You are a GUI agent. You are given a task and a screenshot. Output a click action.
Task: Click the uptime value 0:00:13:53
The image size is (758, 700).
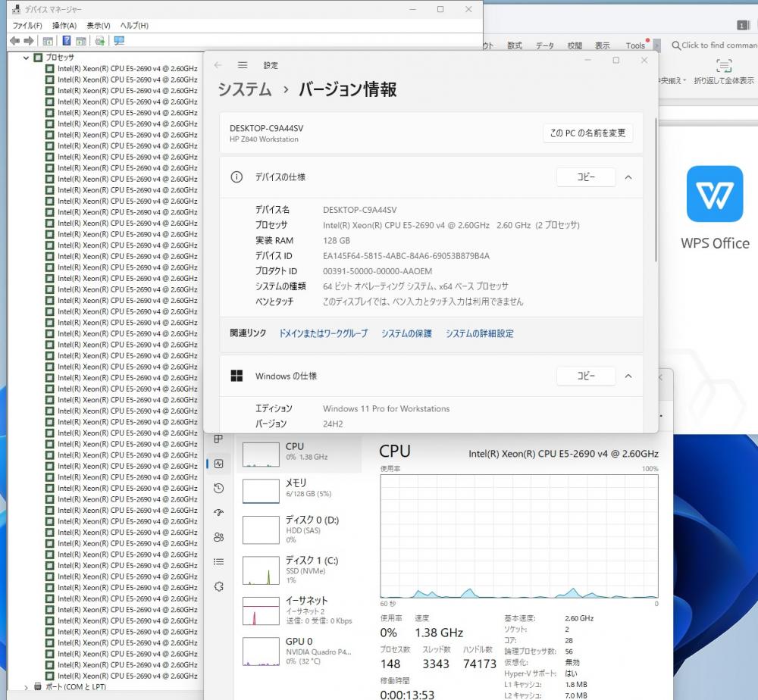coord(407,695)
